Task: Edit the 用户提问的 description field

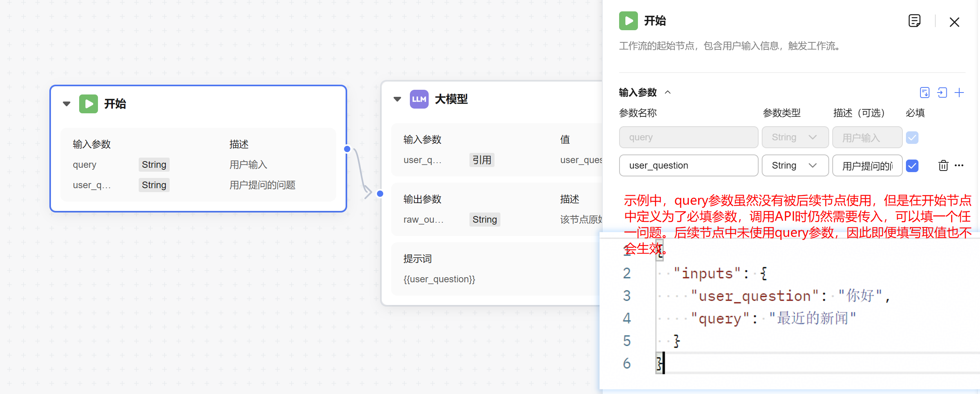Action: click(x=868, y=165)
